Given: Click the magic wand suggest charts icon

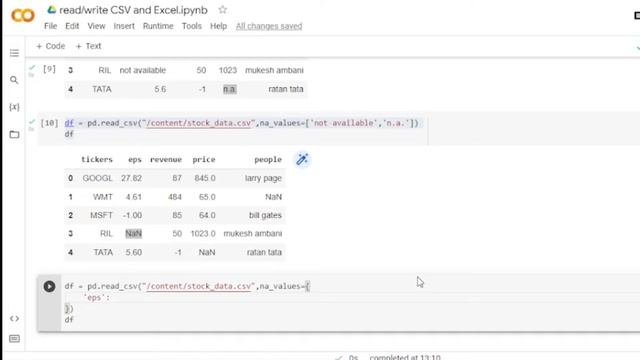Looking at the screenshot, I should click(302, 160).
